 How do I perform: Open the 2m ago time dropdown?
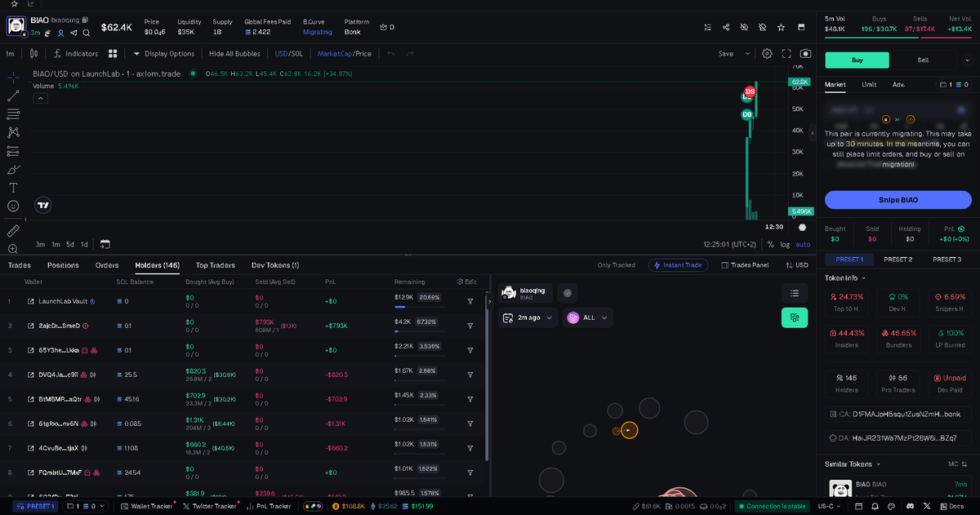(x=528, y=317)
